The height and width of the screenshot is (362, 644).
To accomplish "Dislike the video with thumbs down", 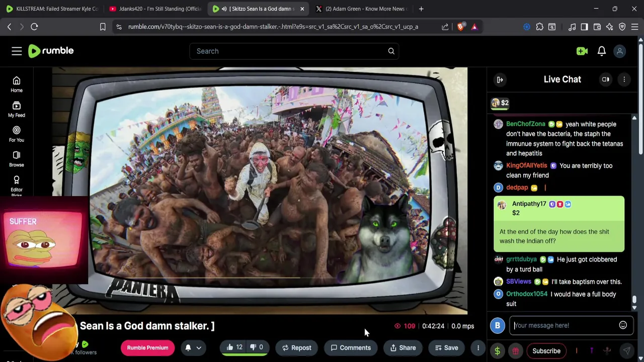I will pos(257,347).
